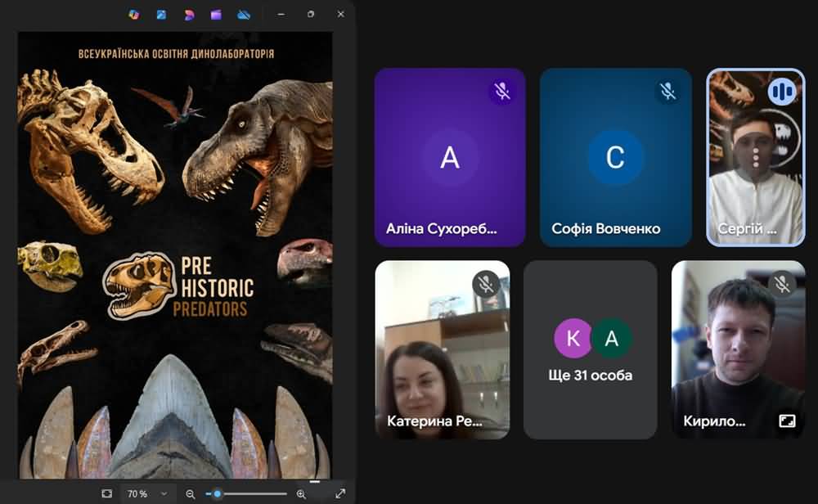This screenshot has width=818, height=504.
Task: Click the Clipchamp video editor icon
Action: pyautogui.click(x=216, y=14)
